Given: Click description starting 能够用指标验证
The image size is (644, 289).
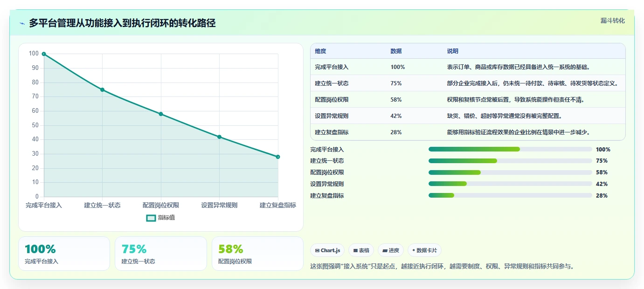Looking at the screenshot, I should pos(519,132).
